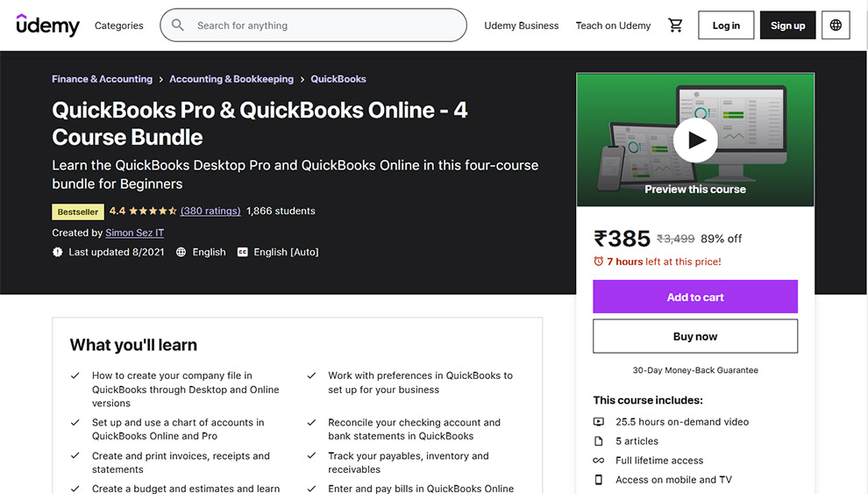The width and height of the screenshot is (868, 494).
Task: Click '7 hours left at this price!' text
Action: 665,261
